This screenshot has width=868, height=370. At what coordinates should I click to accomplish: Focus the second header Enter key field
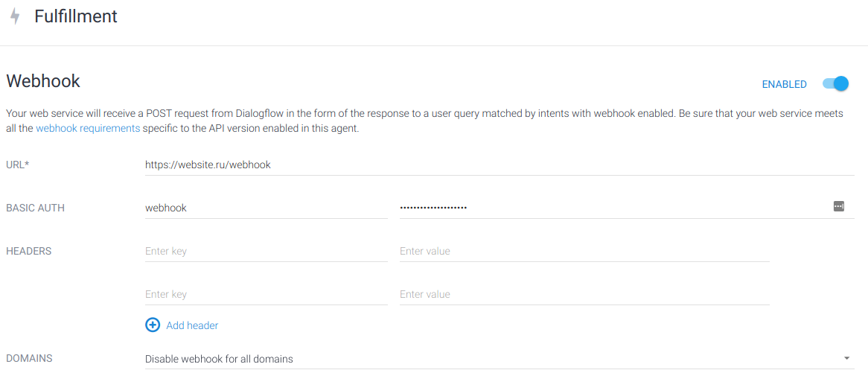(x=266, y=294)
